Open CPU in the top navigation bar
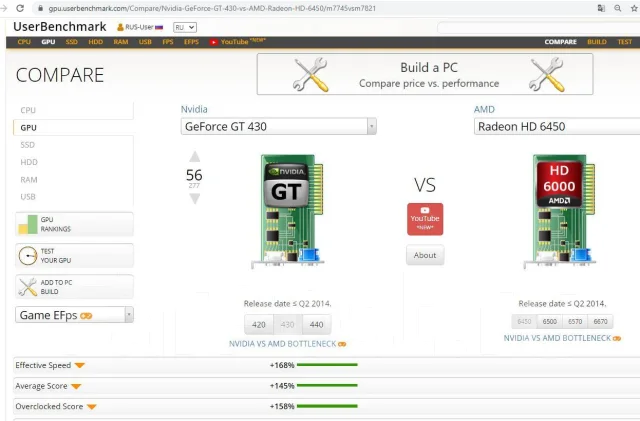The width and height of the screenshot is (640, 421). (x=24, y=42)
